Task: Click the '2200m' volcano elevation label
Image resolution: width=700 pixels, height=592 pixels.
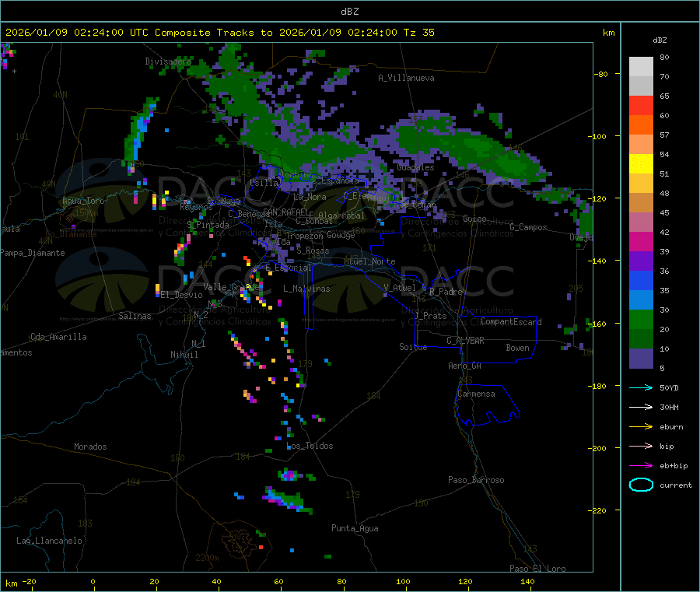Action: (207, 558)
